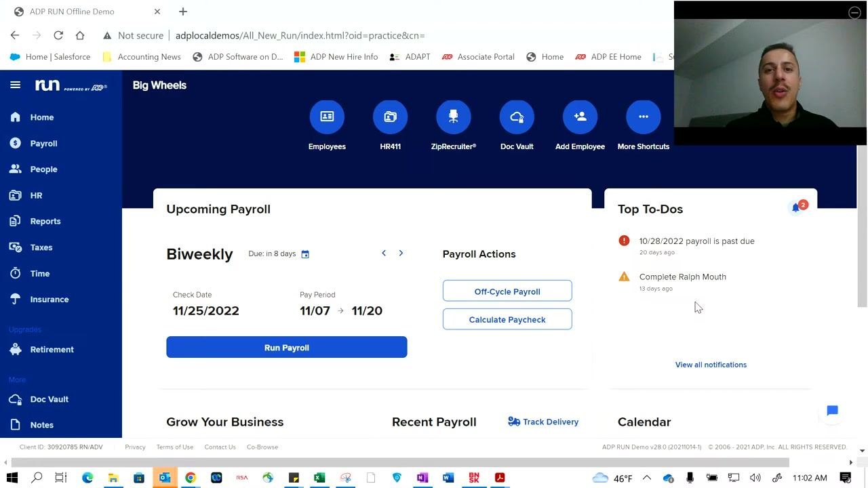Launch the ZipRecruiter shortcut icon
Screen dimensions: 868x488
pos(454,117)
